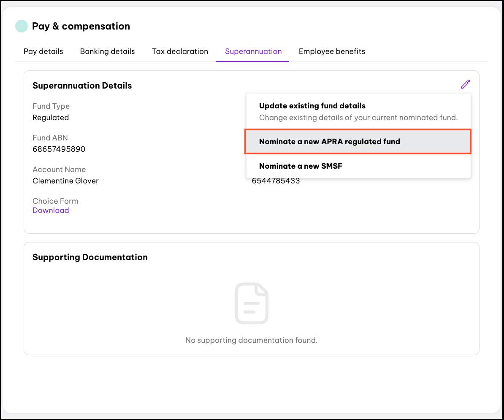Click the No supporting documentation found message

(251, 340)
